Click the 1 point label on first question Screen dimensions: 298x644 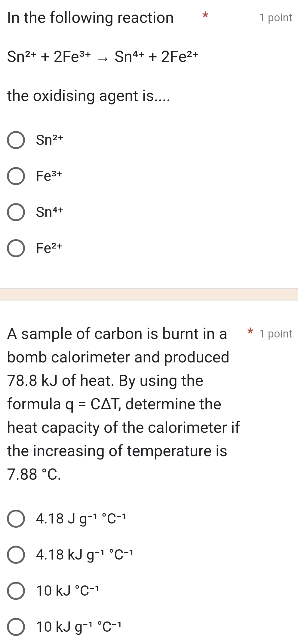pyautogui.click(x=275, y=17)
